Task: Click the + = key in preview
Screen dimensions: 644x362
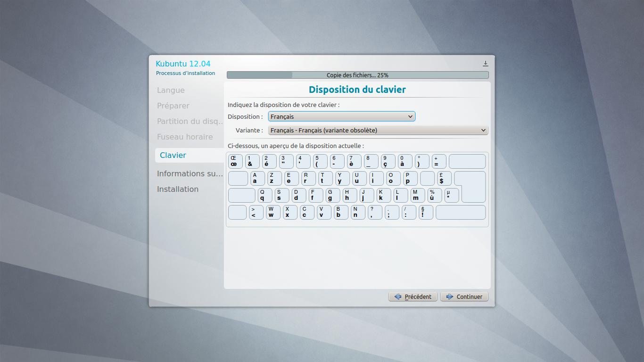Action: 439,161
